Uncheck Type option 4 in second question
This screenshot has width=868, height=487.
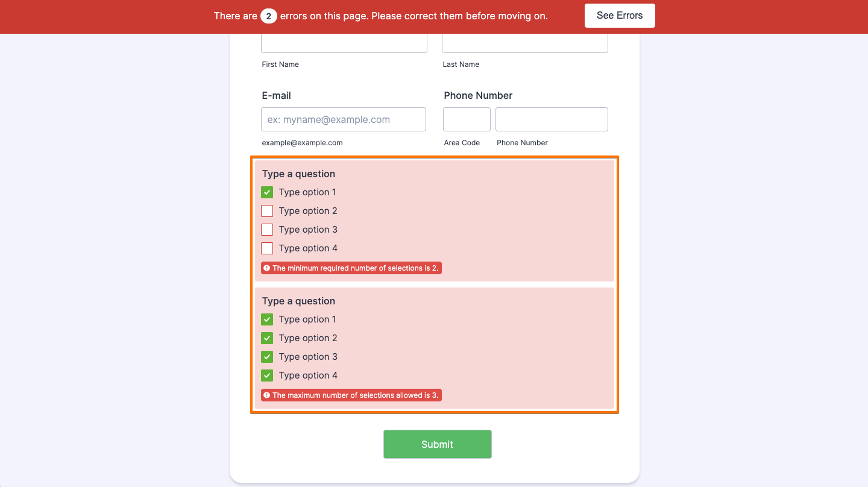point(267,375)
